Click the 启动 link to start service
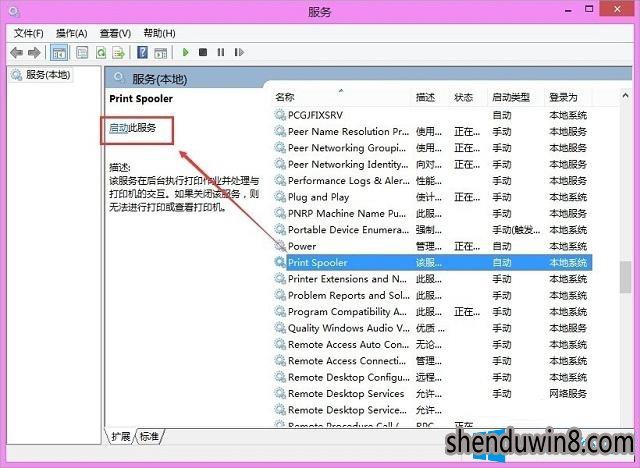 pyautogui.click(x=119, y=128)
